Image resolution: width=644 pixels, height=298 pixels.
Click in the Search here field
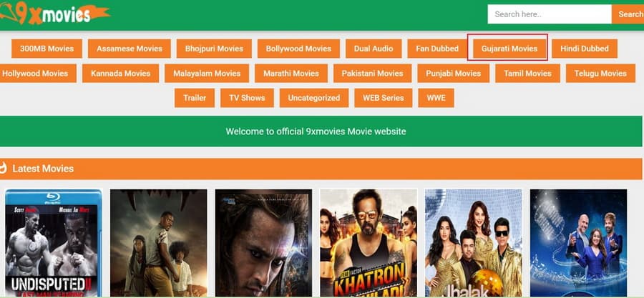[549, 14]
